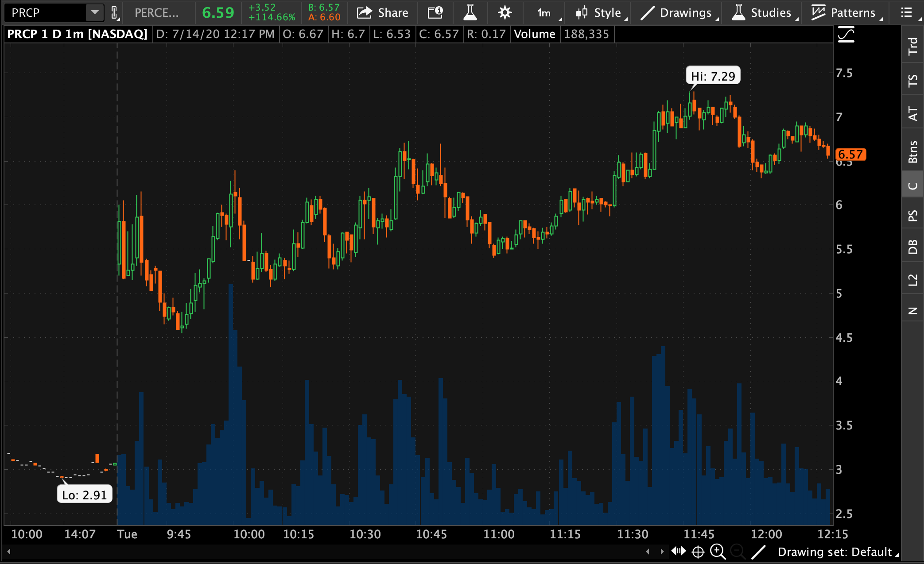This screenshot has height=564, width=924.
Task: Click the zoom in magnifier icon
Action: tap(718, 552)
